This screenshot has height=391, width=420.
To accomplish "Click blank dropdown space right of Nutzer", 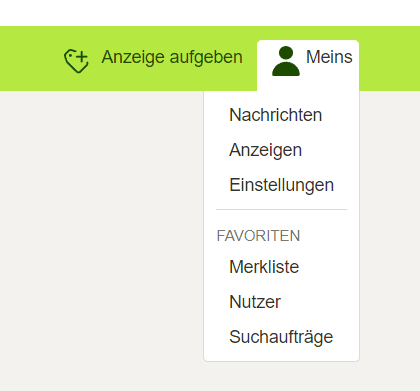I will (x=318, y=302).
